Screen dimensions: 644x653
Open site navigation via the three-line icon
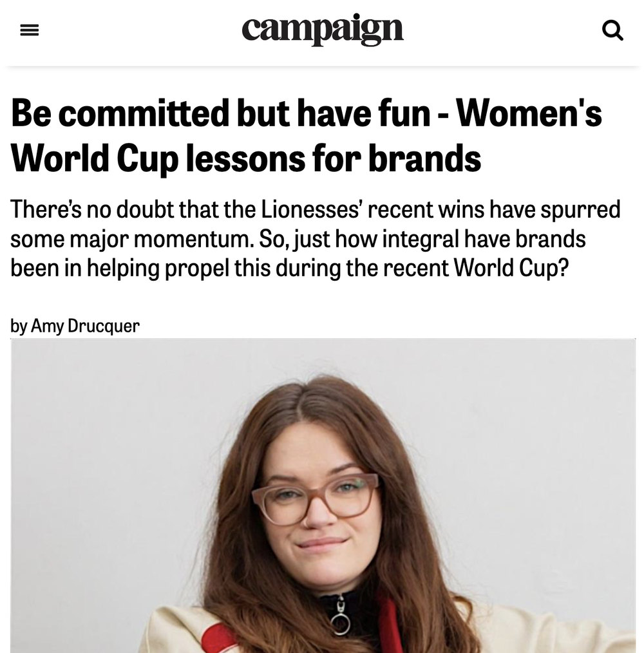[x=30, y=30]
